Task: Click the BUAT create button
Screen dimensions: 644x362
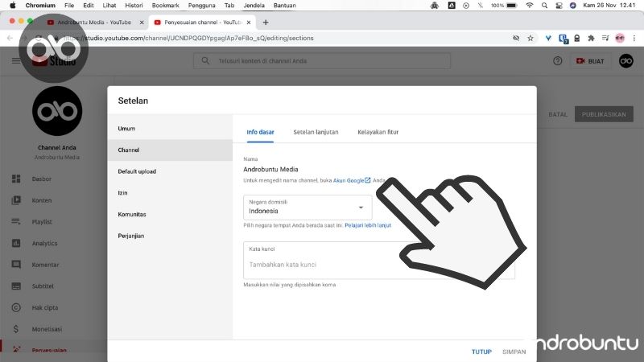Action: click(590, 61)
